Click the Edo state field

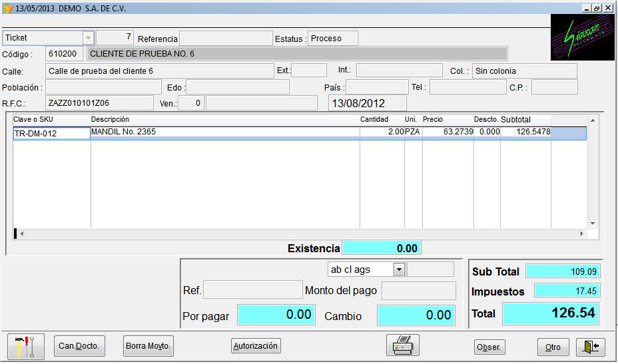238,87
